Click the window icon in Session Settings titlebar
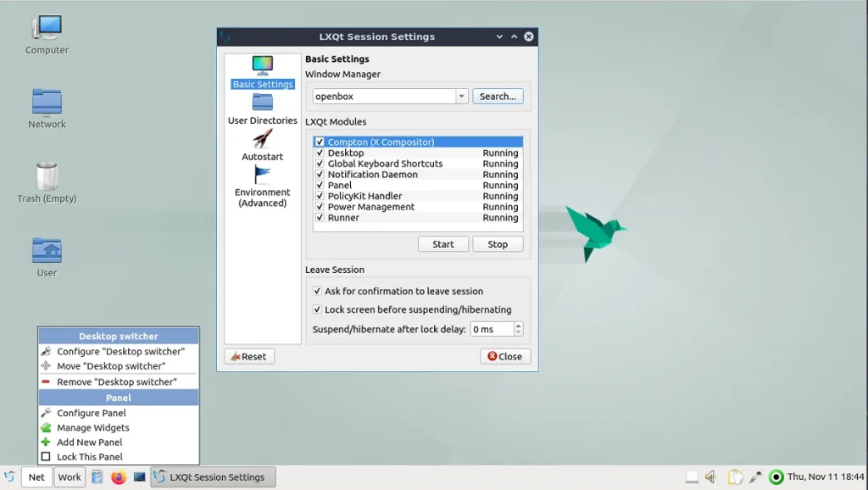Screen dimensions: 868x490 (x=225, y=36)
